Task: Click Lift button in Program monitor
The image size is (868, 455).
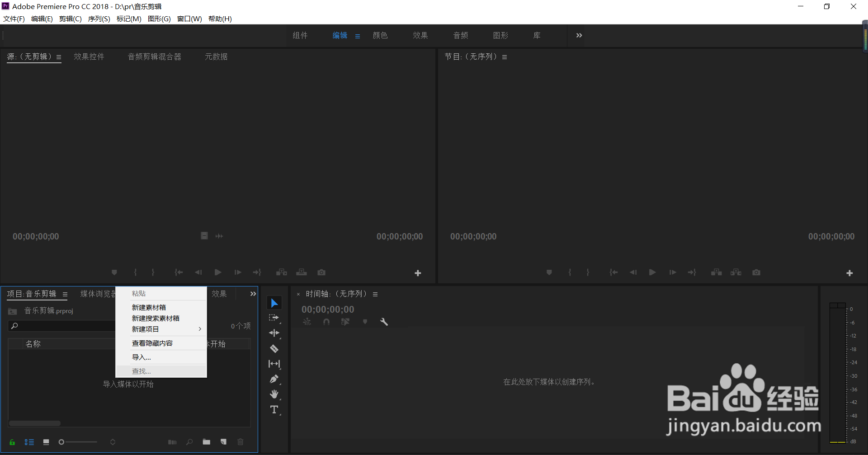Action: (x=717, y=272)
